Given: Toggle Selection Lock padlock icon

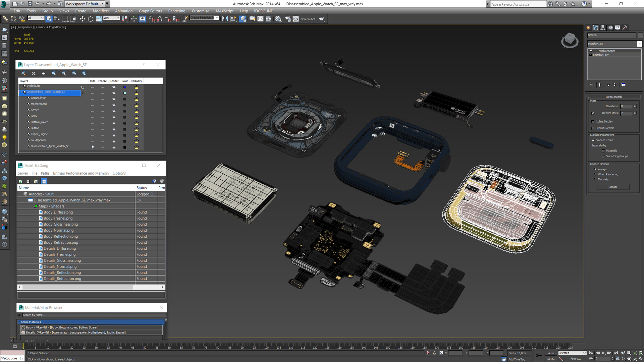Looking at the screenshot, I should 434,353.
